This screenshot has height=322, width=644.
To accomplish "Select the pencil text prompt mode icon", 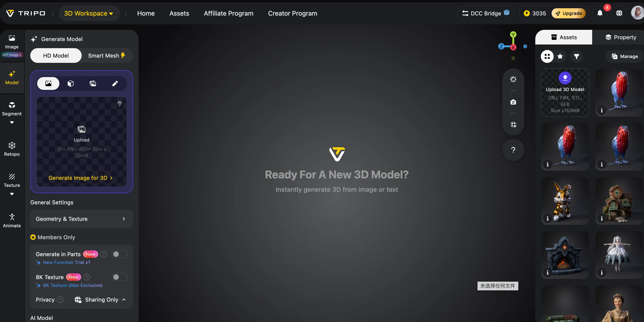I will point(115,83).
